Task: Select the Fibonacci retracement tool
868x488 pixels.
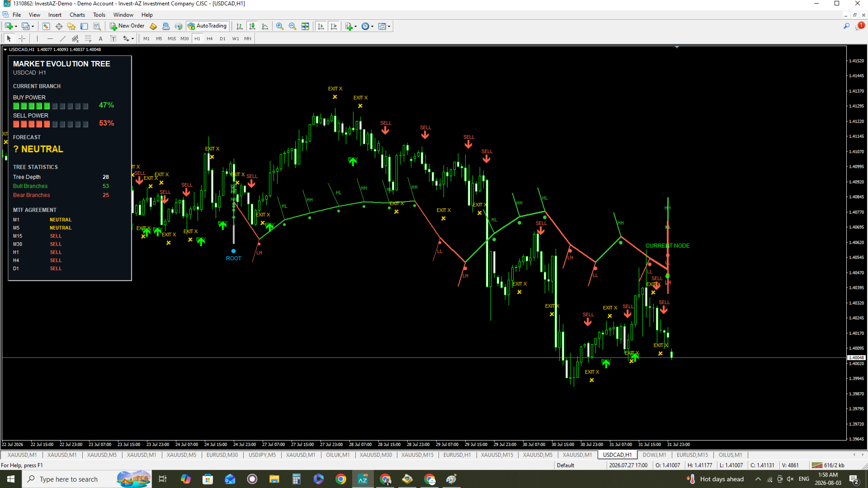Action: [88, 38]
